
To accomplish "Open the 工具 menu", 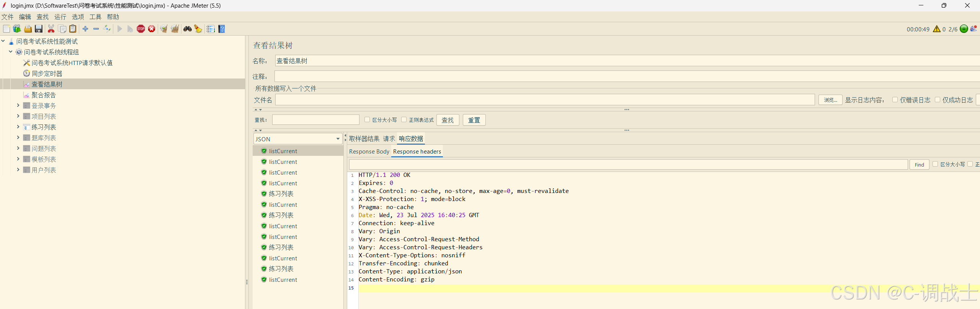I will point(95,17).
